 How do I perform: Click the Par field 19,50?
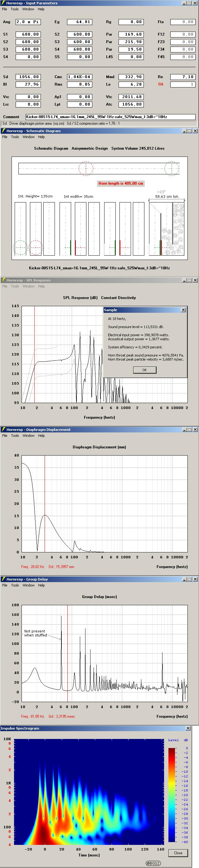click(131, 49)
